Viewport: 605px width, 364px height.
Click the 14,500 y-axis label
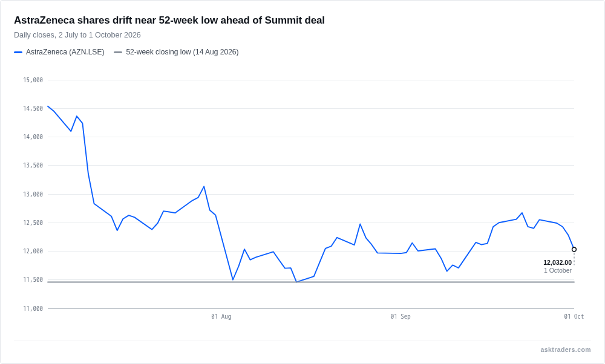pyautogui.click(x=33, y=109)
